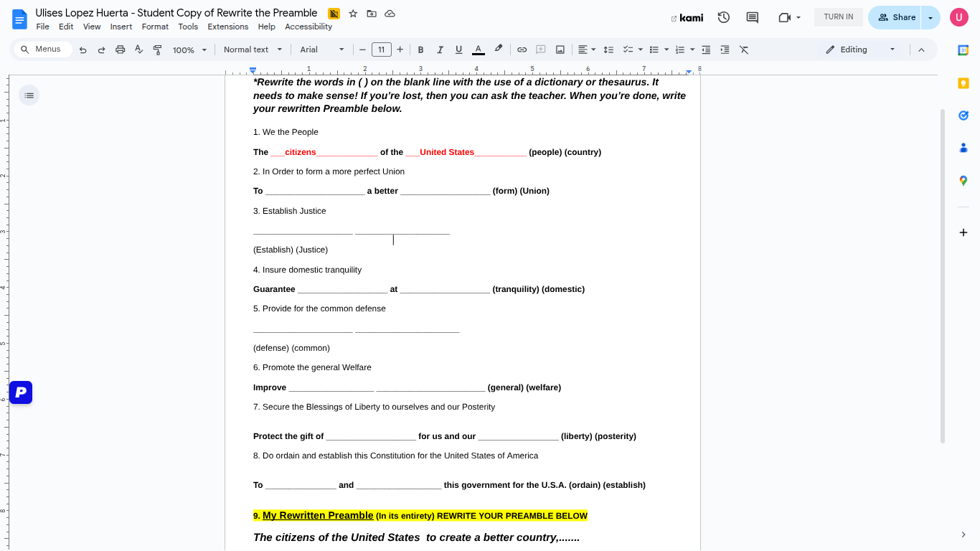Click the TURN IN button

click(x=838, y=16)
